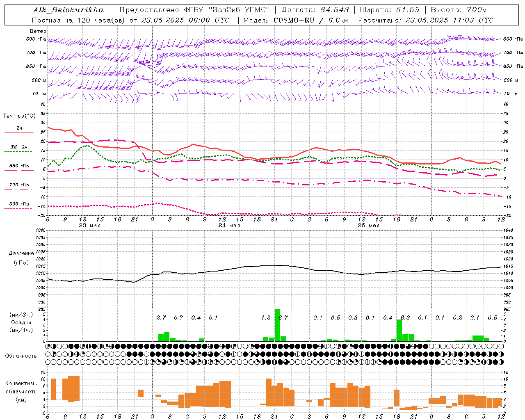This screenshot has width=525, height=420.
Task: Click the '23 мая' date label
Action: coord(89,226)
